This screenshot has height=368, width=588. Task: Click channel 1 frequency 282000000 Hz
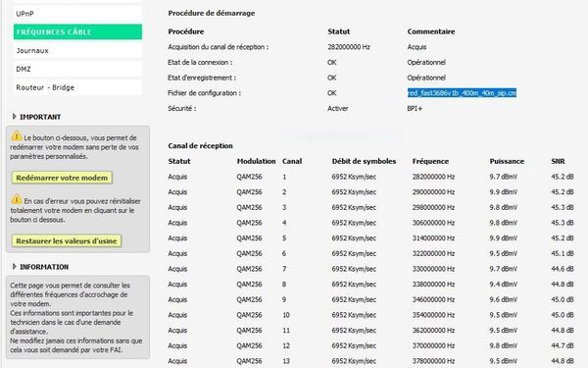433,177
